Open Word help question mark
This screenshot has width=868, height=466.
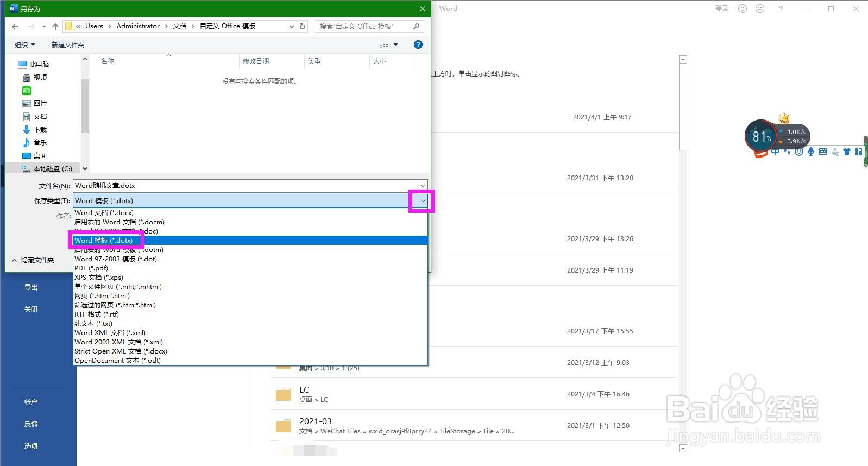781,9
